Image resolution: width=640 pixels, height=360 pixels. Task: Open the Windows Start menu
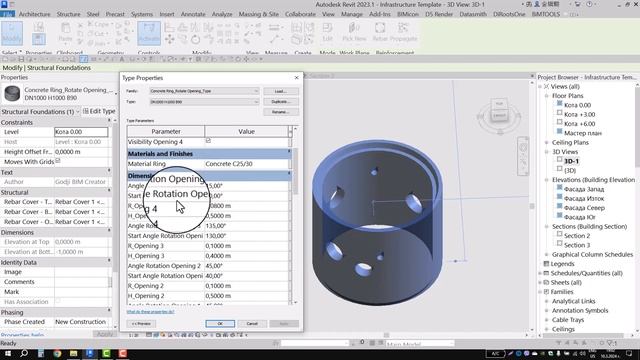8,353
